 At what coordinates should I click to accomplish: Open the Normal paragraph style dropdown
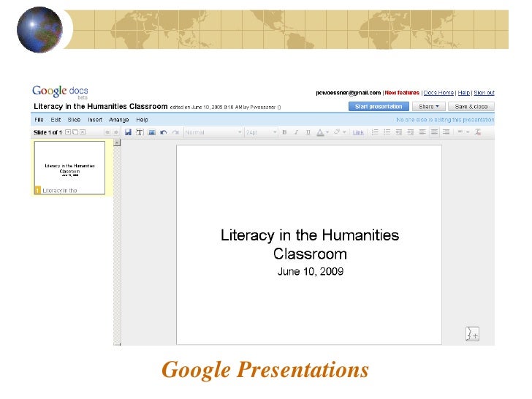213,132
